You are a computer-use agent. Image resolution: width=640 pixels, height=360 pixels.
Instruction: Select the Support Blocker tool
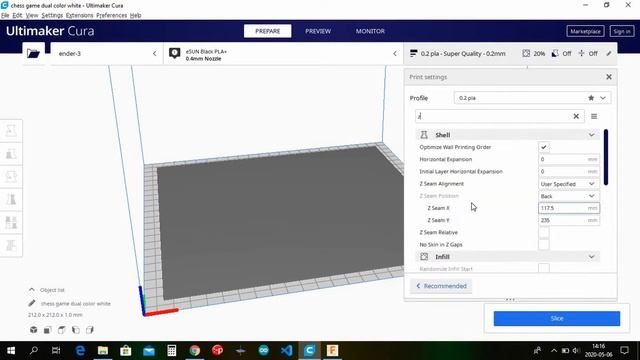point(11,246)
